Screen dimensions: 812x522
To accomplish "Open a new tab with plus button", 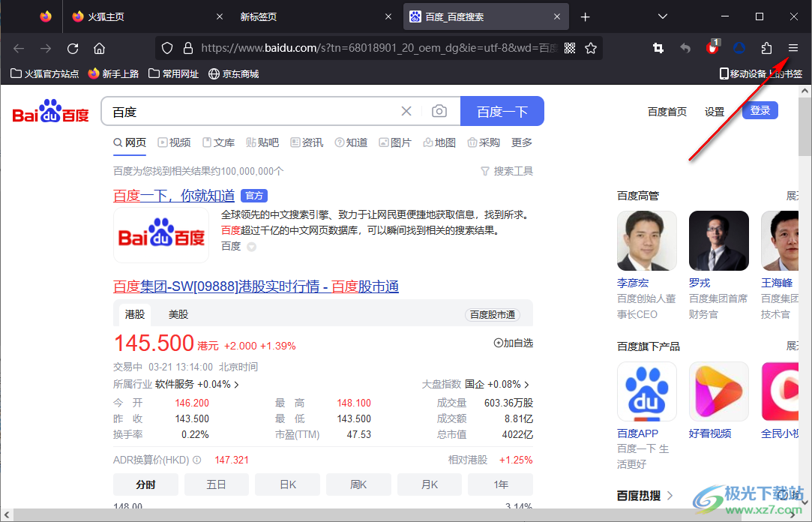I will coord(585,17).
